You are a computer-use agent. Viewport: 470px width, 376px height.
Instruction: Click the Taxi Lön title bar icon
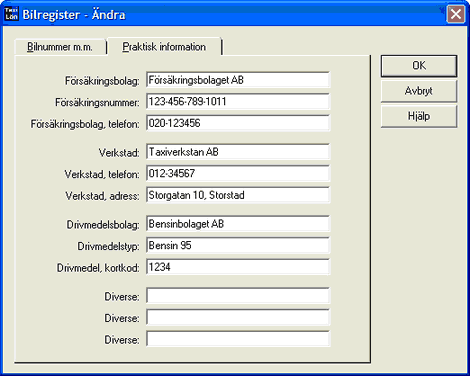(x=11, y=14)
